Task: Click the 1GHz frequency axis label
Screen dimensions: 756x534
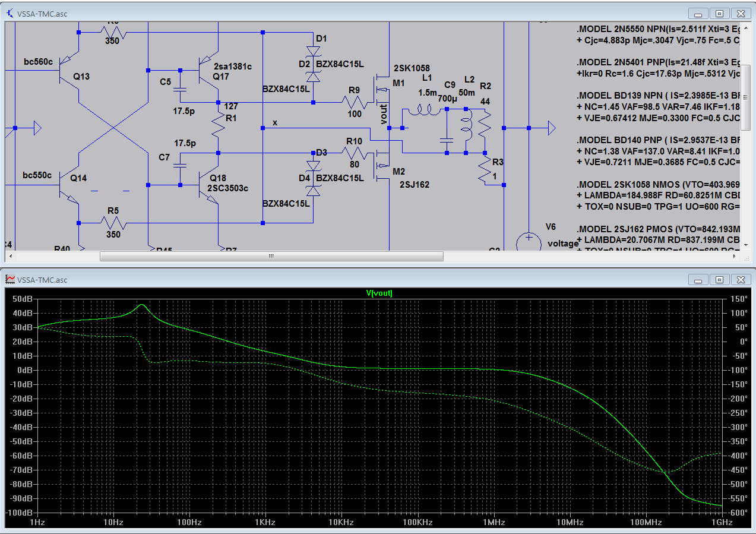Action: pos(722,523)
